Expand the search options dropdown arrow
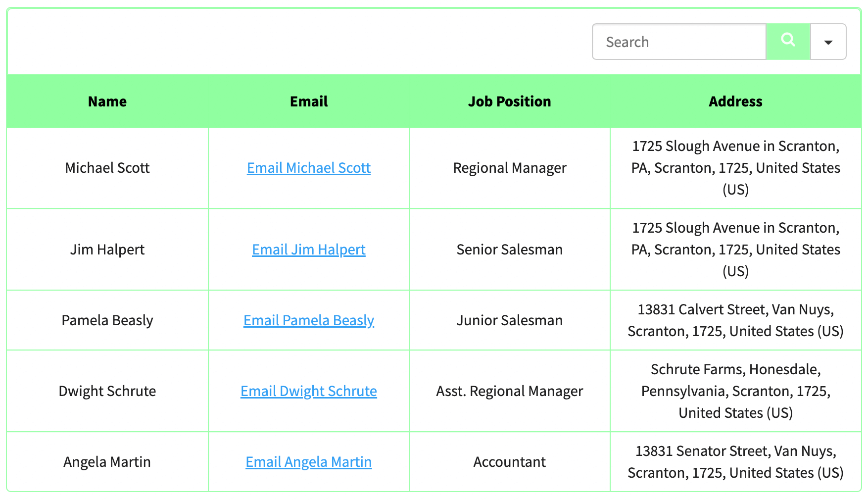Viewport: 868px width, 500px height. [828, 42]
